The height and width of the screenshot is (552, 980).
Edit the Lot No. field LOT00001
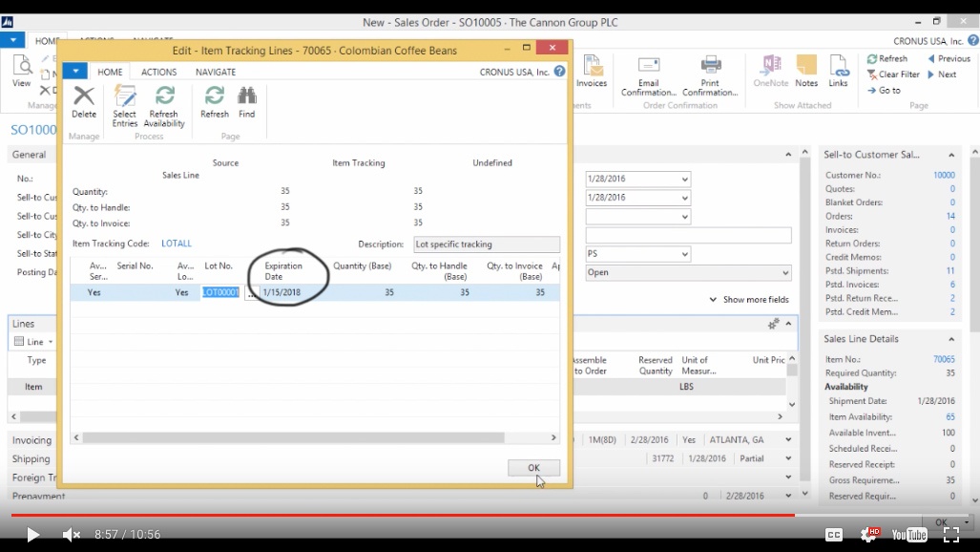tap(220, 292)
